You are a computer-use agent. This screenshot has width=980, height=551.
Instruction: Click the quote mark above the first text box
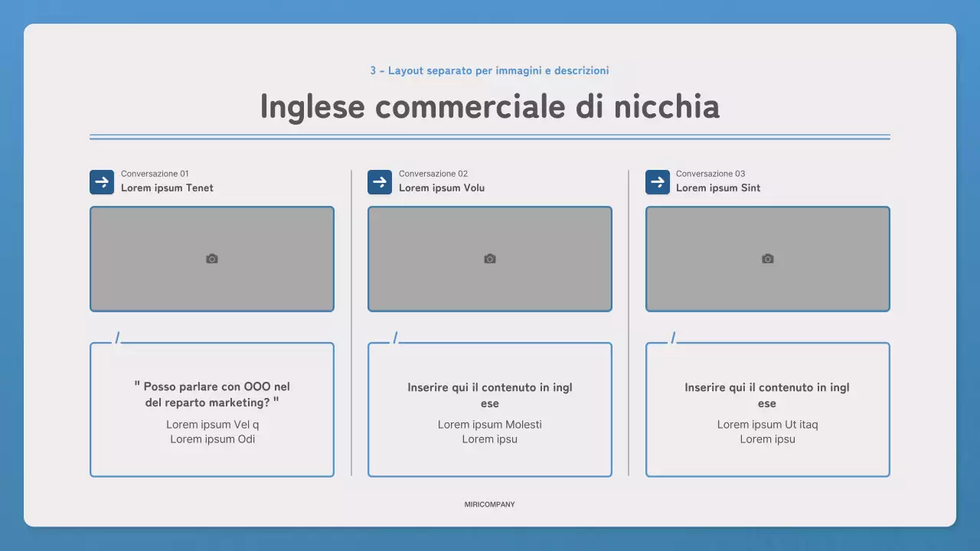[118, 335]
